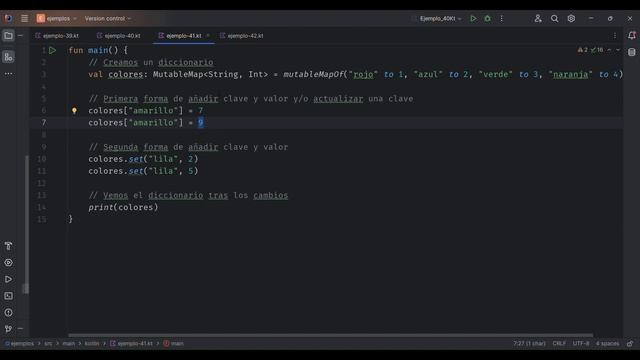The height and width of the screenshot is (360, 640).
Task: Open IDE settings gear
Action: (x=571, y=18)
